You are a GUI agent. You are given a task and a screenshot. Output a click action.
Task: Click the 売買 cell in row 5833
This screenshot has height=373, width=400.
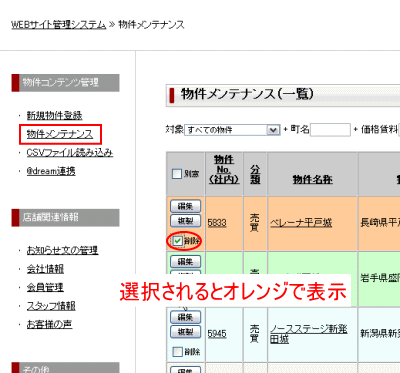(x=255, y=223)
